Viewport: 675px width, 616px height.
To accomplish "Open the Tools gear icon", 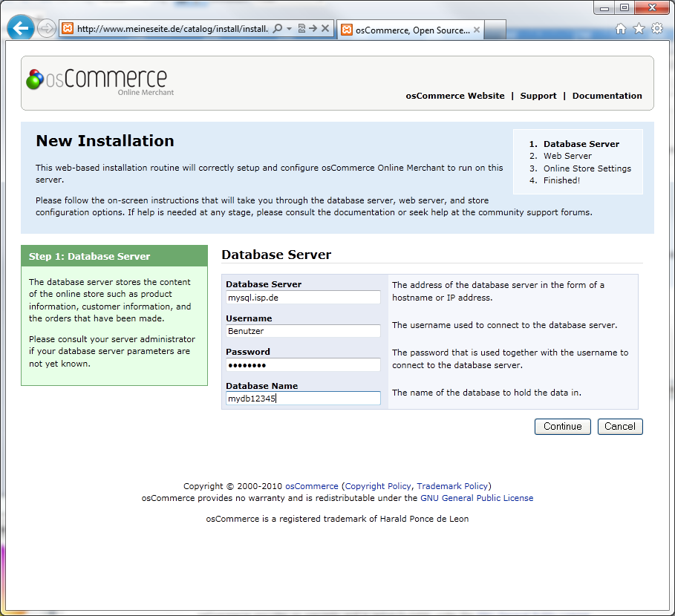I will point(656,29).
